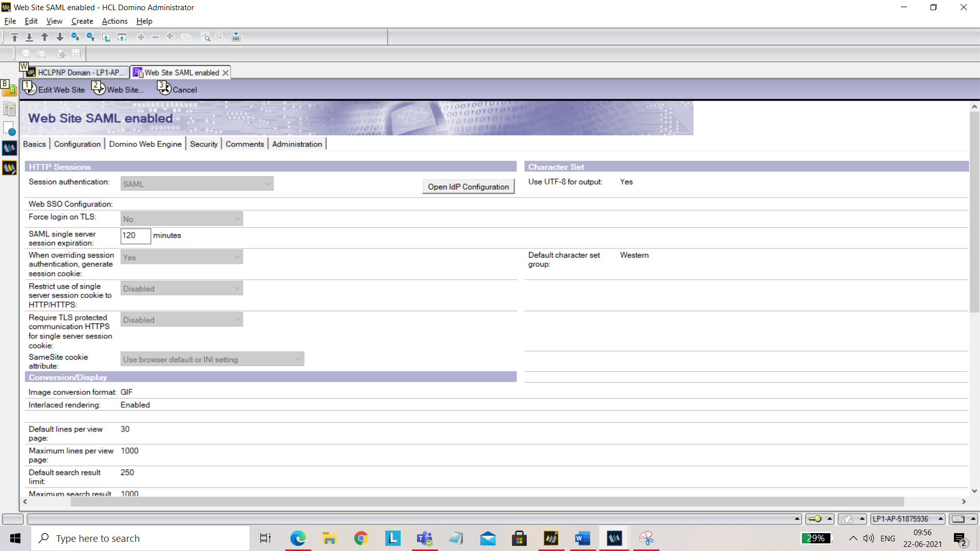Open the Edit menu
980x551 pixels.
tap(31, 21)
